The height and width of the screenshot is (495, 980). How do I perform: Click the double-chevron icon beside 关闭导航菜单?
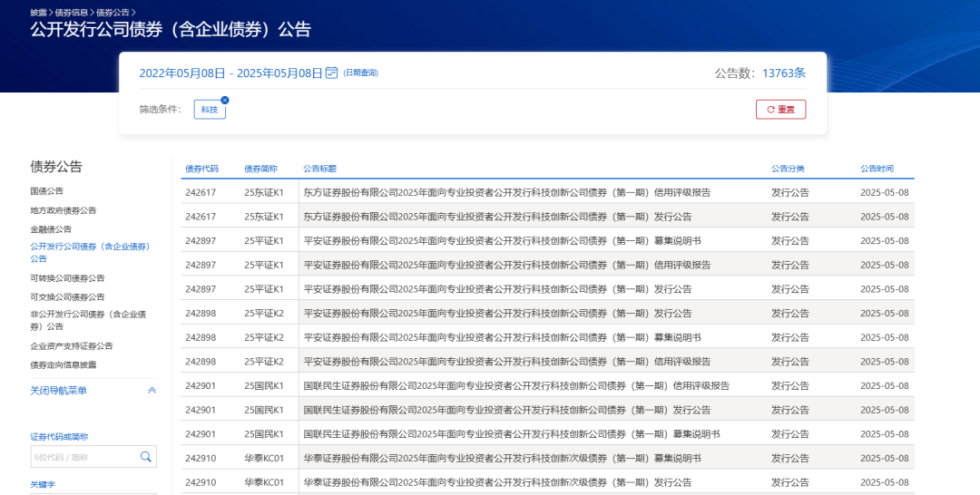click(152, 391)
